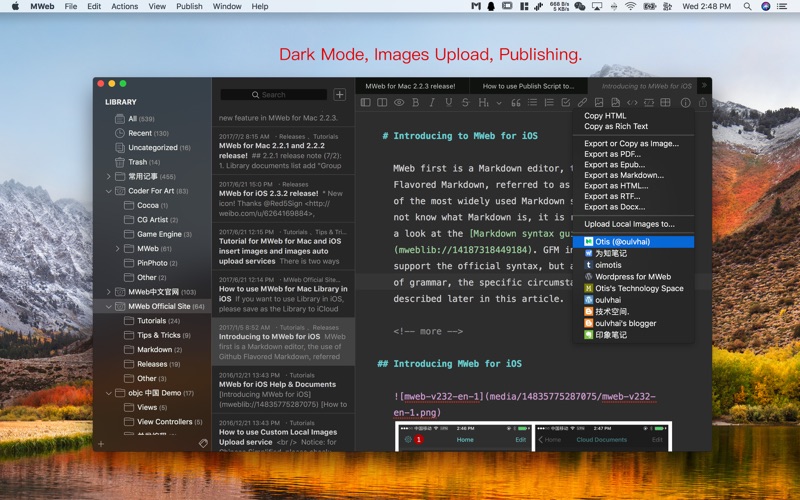This screenshot has width=800, height=500.
Task: Toggle the sidebar panel layout icon
Action: [x=366, y=102]
